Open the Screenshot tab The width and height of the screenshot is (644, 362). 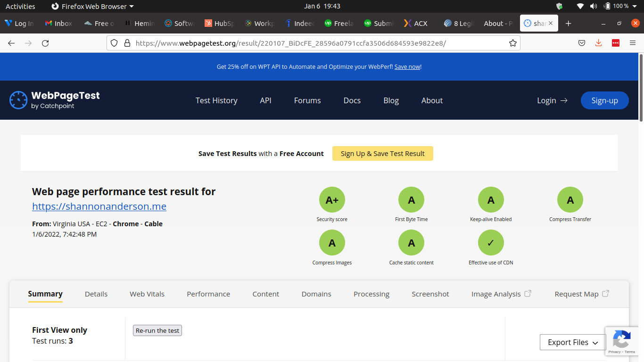[x=430, y=294]
